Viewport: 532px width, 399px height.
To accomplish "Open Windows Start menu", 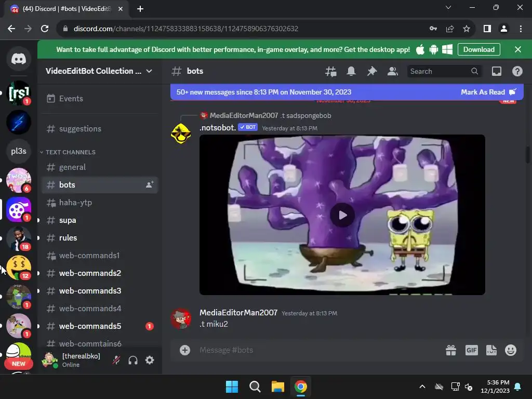I will pyautogui.click(x=232, y=387).
